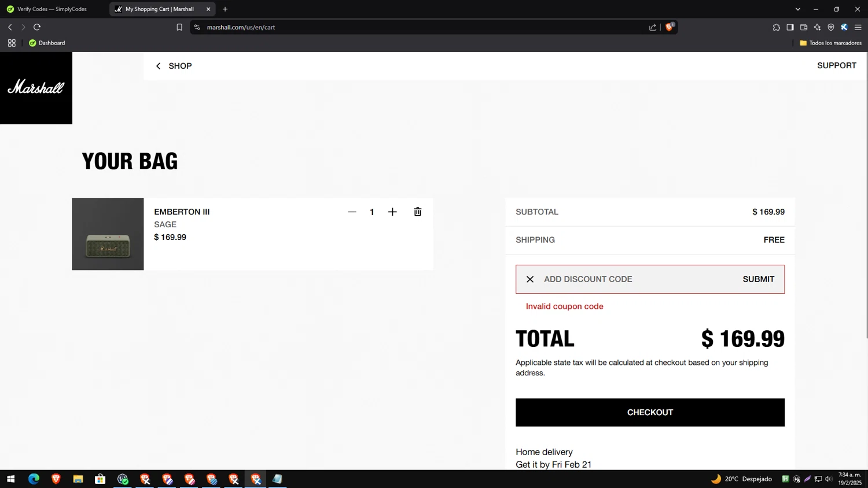Open the bookmarks bar apps grid
Image resolution: width=868 pixels, height=488 pixels.
click(x=12, y=43)
